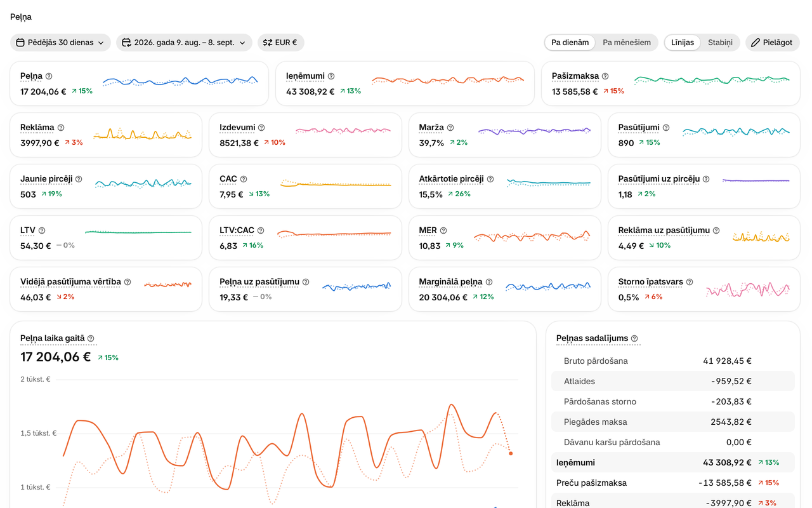Click the Pielāgot customize button
This screenshot has width=812, height=508.
[772, 43]
